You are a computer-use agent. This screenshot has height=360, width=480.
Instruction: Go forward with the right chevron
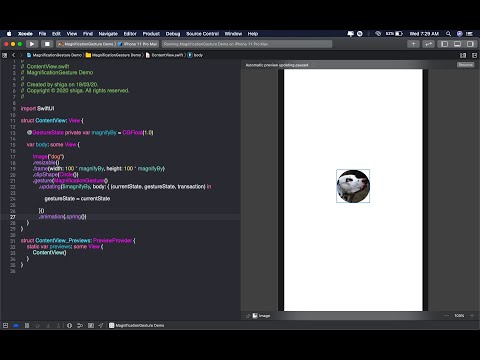pos(21,55)
